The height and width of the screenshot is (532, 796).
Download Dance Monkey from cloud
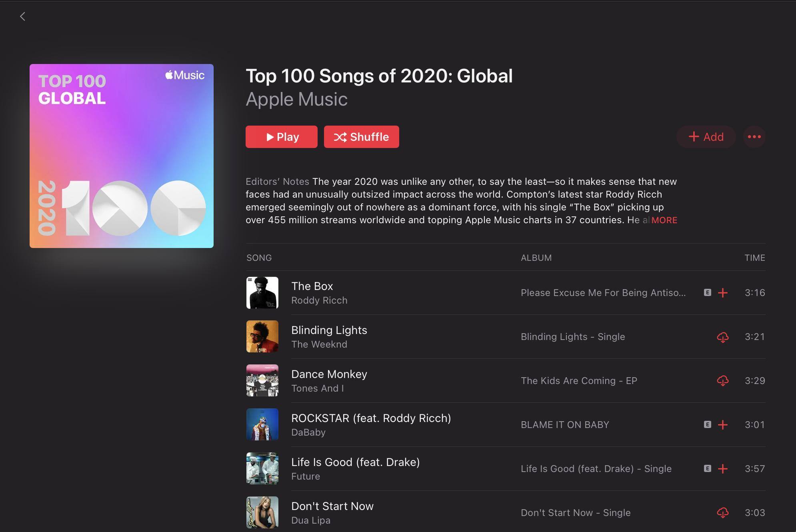point(722,381)
